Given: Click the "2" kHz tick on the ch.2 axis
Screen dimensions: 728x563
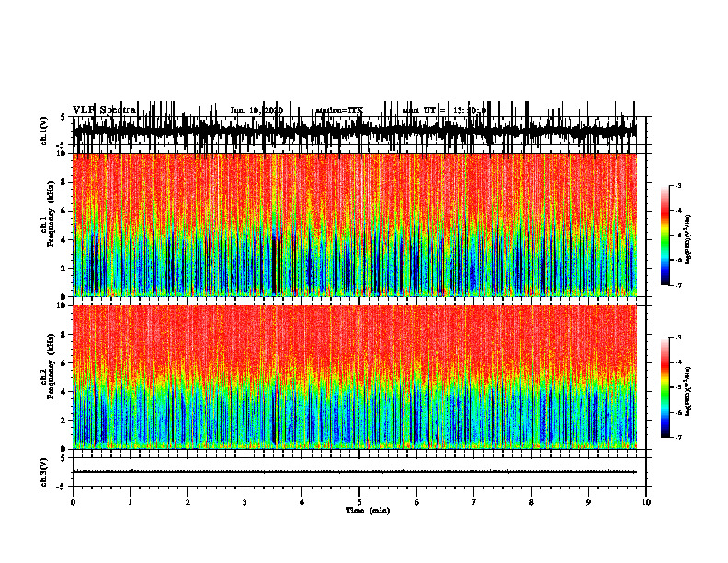Looking at the screenshot, I should coord(63,420).
